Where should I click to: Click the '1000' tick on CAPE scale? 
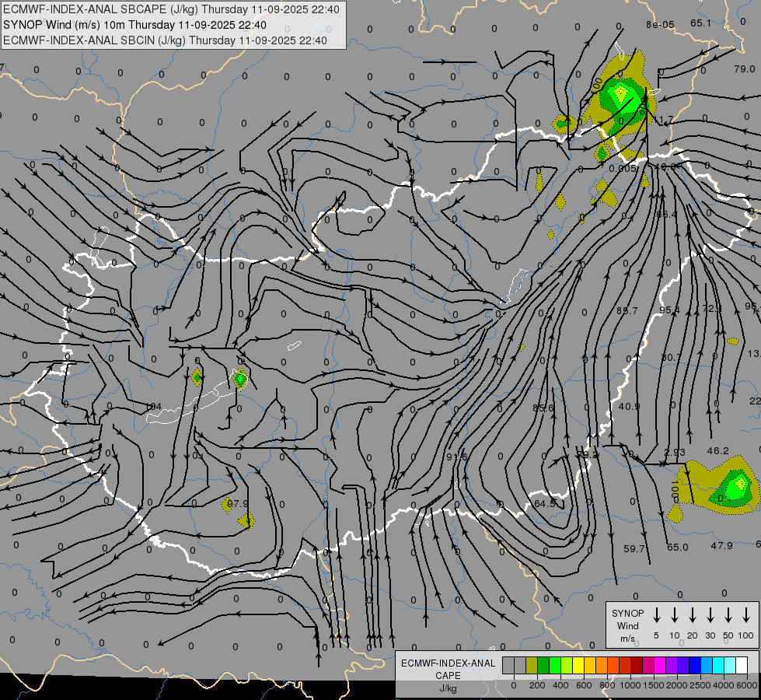(x=630, y=685)
